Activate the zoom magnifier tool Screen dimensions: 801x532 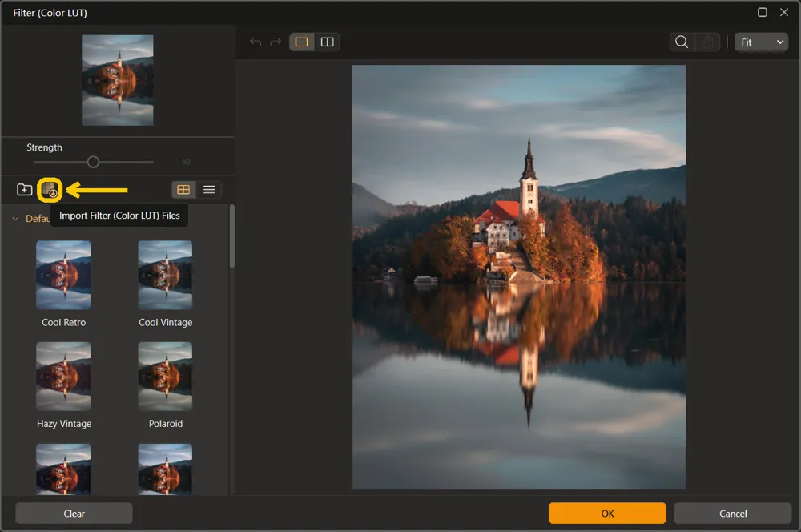(682, 42)
